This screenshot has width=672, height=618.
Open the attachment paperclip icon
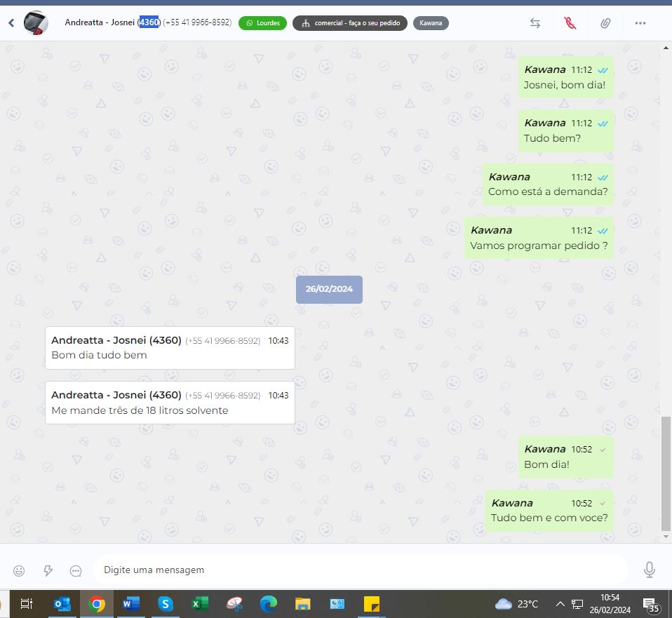[605, 23]
